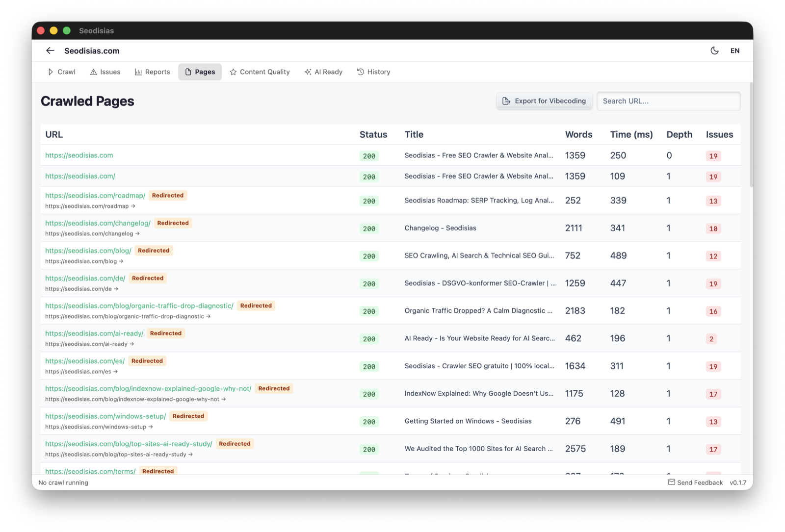Image resolution: width=785 pixels, height=532 pixels.
Task: Click redirect target https://seodisias.com/ai-ready →
Action: point(90,344)
